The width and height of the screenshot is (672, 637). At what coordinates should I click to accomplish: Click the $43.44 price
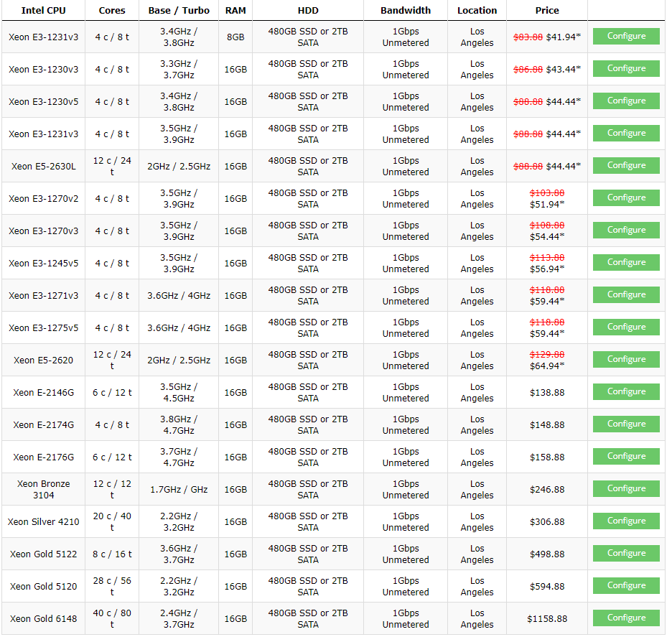(x=563, y=70)
